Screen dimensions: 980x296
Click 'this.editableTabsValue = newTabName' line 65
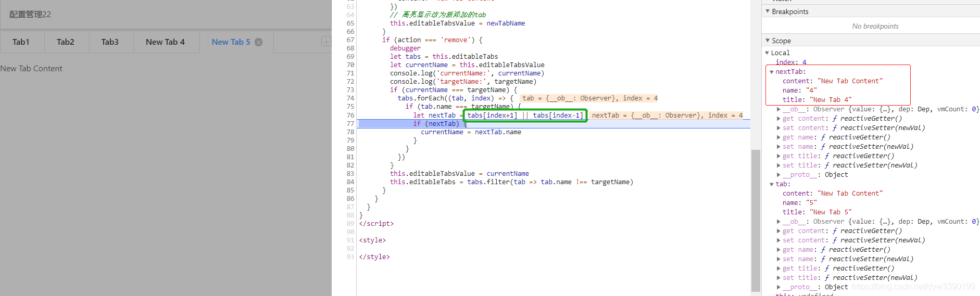457,23
